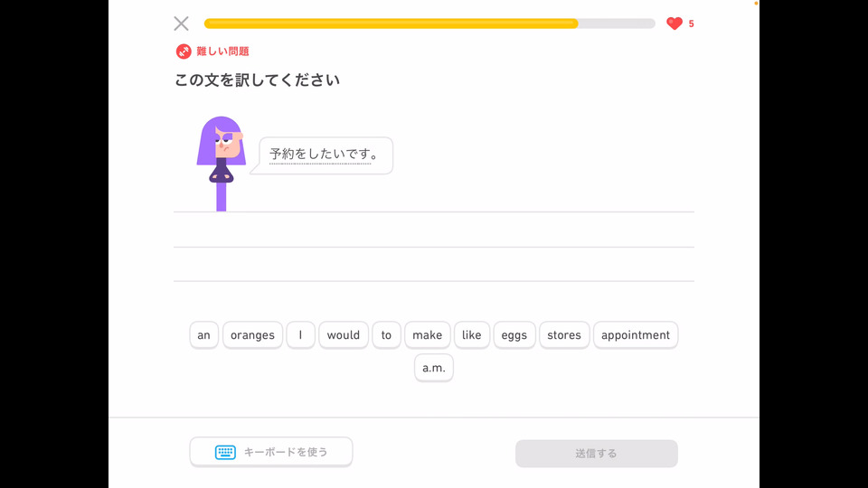This screenshot has height=488, width=868.
Task: Click the instruction この文を訳してください
Action: (x=257, y=80)
